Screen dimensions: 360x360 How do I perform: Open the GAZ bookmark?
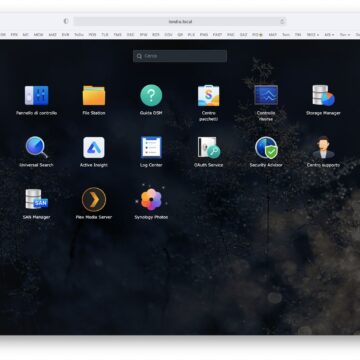243,35
